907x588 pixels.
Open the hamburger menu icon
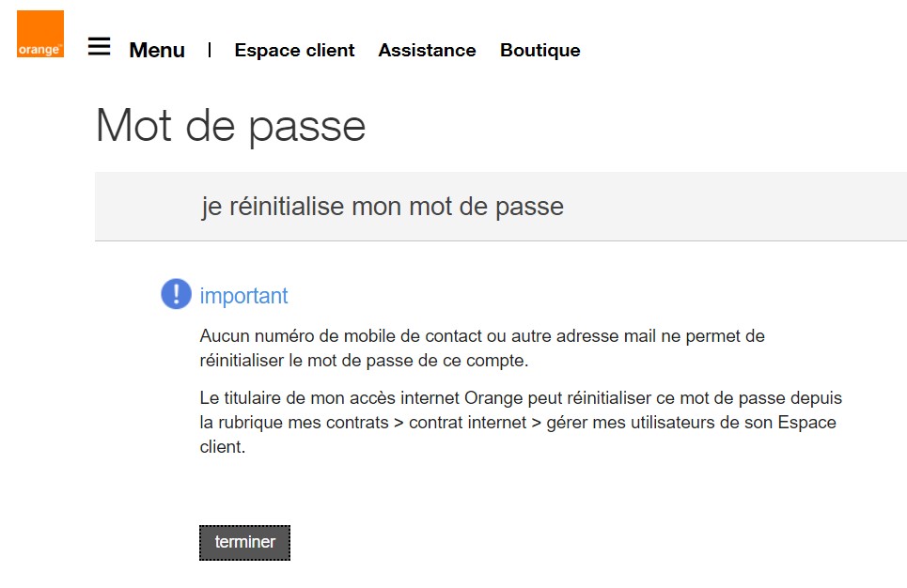pos(99,47)
